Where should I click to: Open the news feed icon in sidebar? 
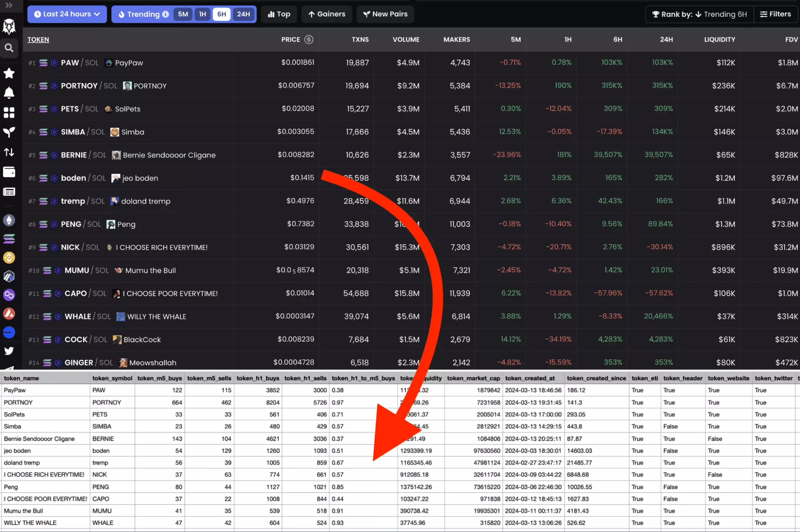(9, 191)
